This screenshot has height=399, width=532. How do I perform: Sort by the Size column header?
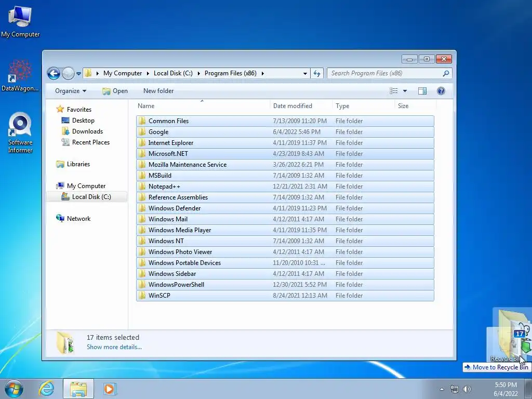(x=415, y=106)
